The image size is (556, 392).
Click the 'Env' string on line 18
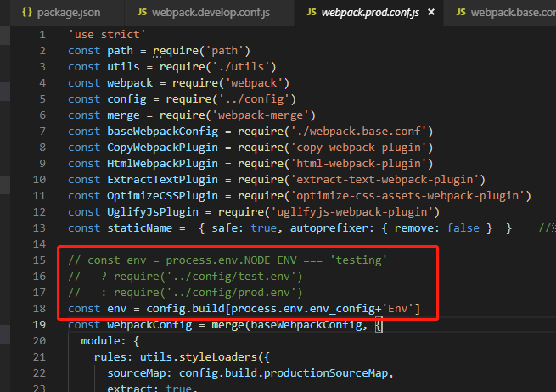398,309
